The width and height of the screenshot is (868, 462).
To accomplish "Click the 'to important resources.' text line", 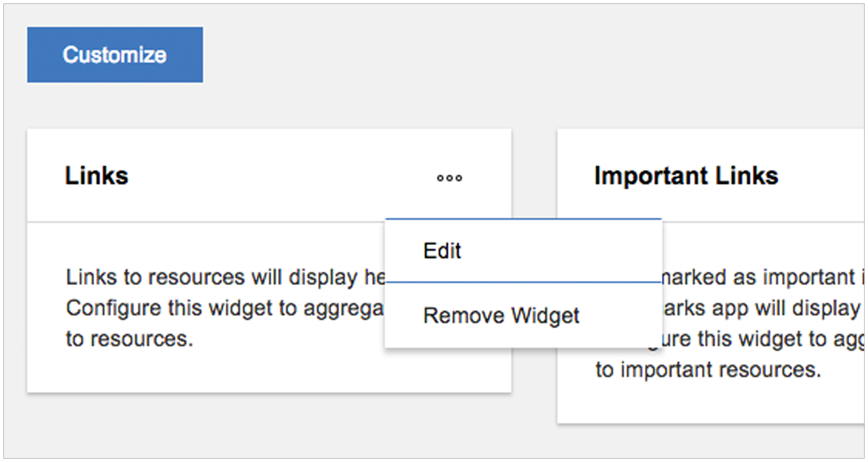I will click(x=708, y=369).
